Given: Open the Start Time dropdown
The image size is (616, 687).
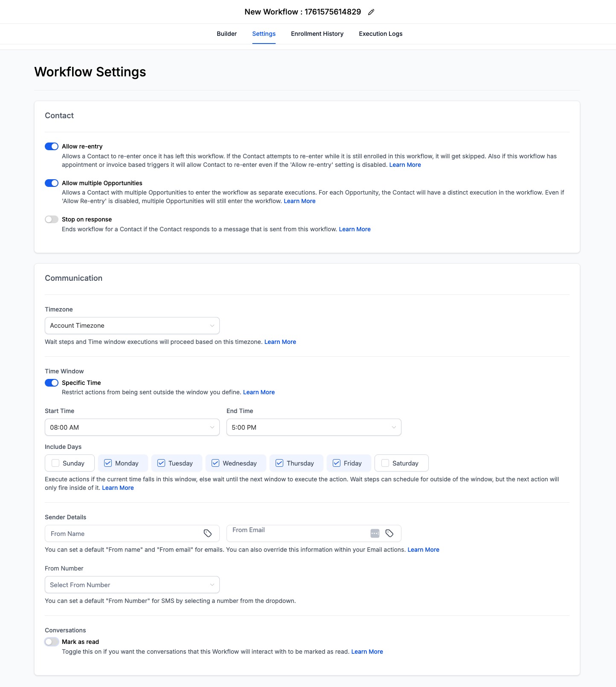Looking at the screenshot, I should pos(132,427).
